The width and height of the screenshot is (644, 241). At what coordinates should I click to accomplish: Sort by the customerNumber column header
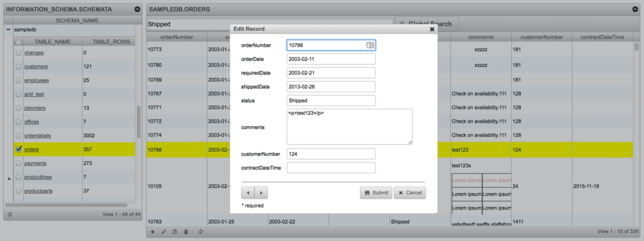[x=541, y=37]
